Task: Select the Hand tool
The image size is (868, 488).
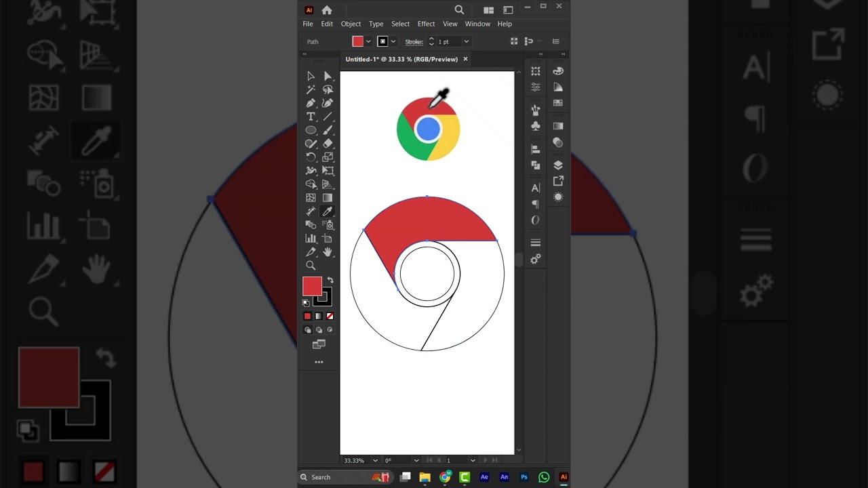Action: [x=328, y=252]
